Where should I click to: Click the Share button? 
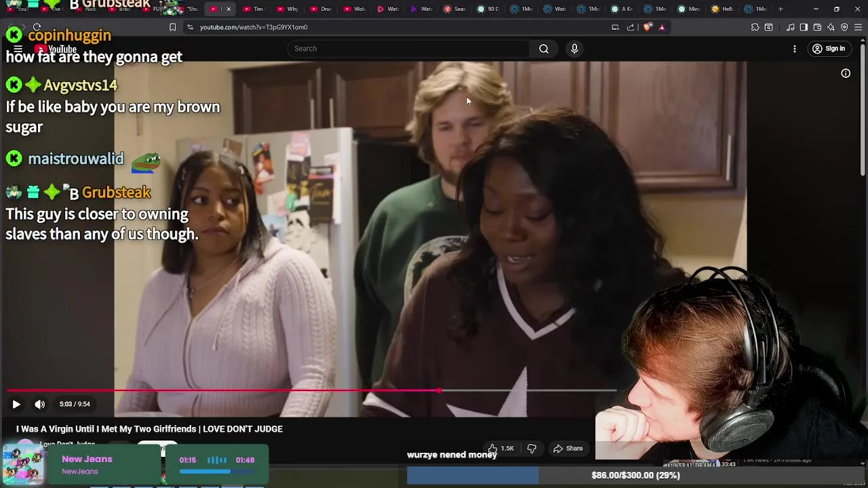click(x=568, y=448)
